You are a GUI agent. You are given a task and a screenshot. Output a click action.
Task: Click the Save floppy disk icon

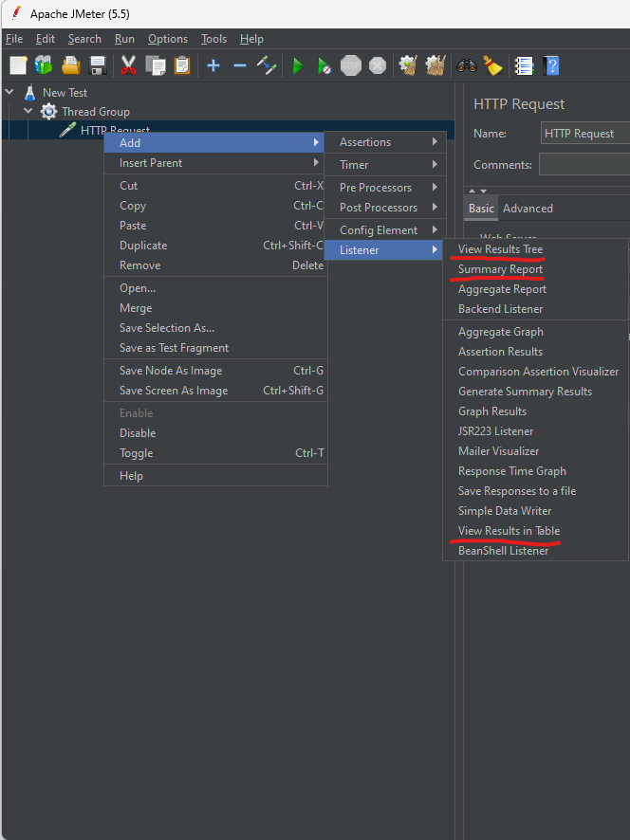pos(98,66)
